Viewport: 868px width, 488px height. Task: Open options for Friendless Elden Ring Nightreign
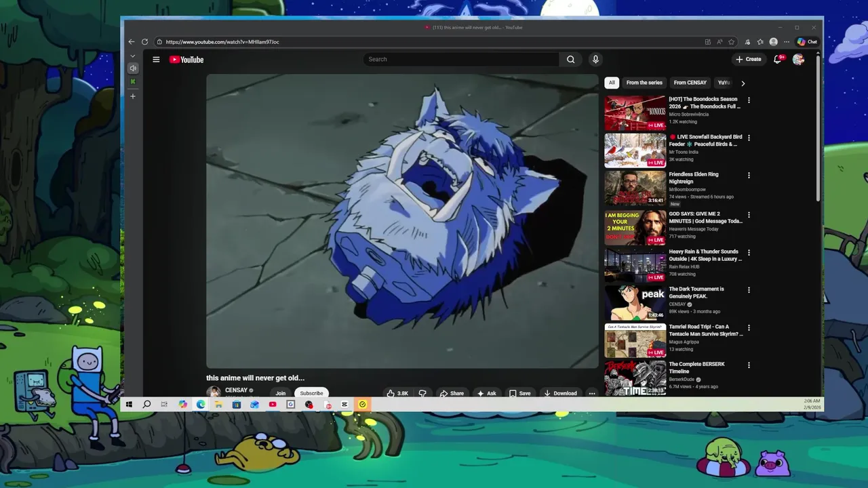click(x=749, y=176)
